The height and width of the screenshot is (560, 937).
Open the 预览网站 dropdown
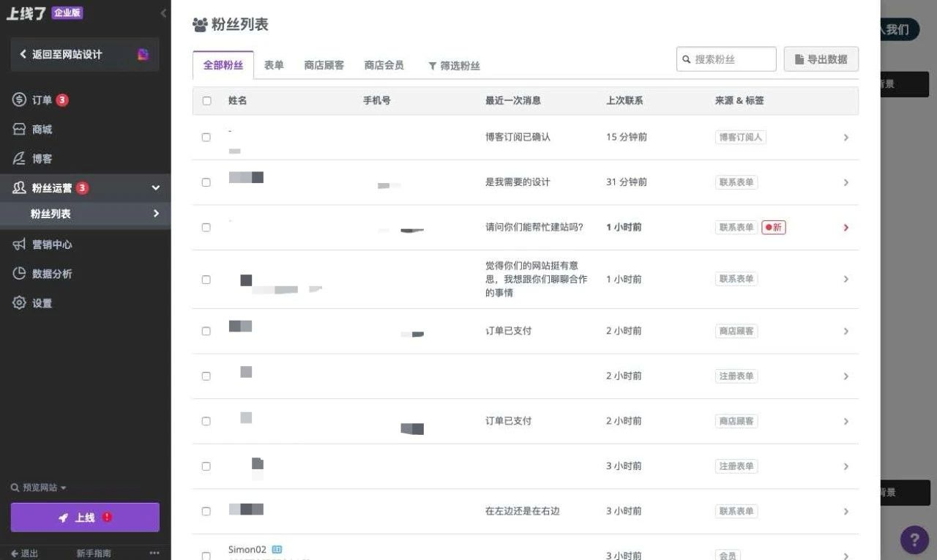tap(38, 487)
